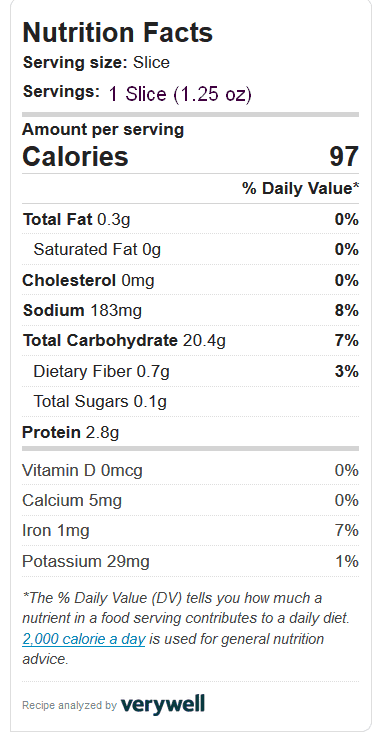
Task: Open the 2,000 calorie a day link
Action: pyautogui.click(x=84, y=639)
